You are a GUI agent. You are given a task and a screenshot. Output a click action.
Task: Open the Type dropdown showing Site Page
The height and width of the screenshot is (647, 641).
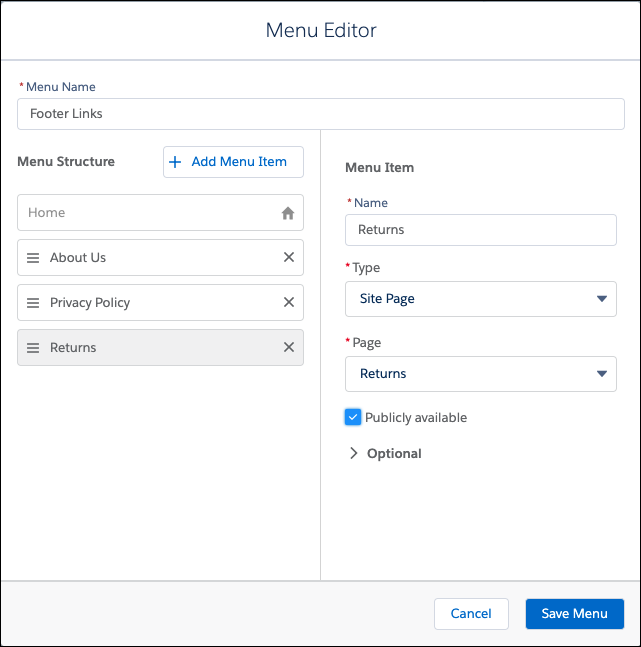coord(481,299)
